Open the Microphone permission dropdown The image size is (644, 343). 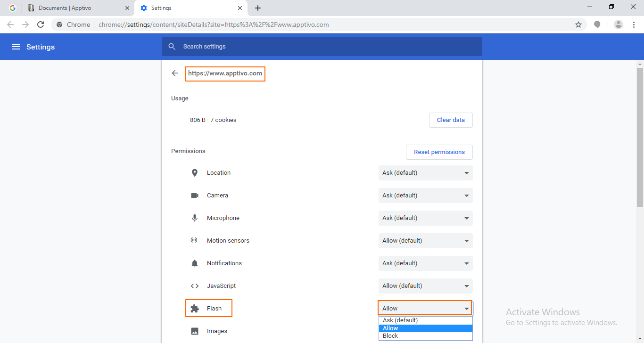[425, 218]
